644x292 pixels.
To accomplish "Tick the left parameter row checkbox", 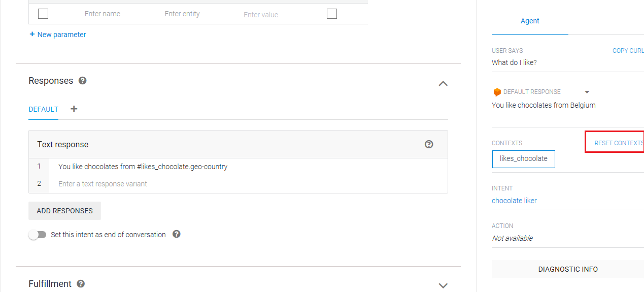I will (43, 14).
